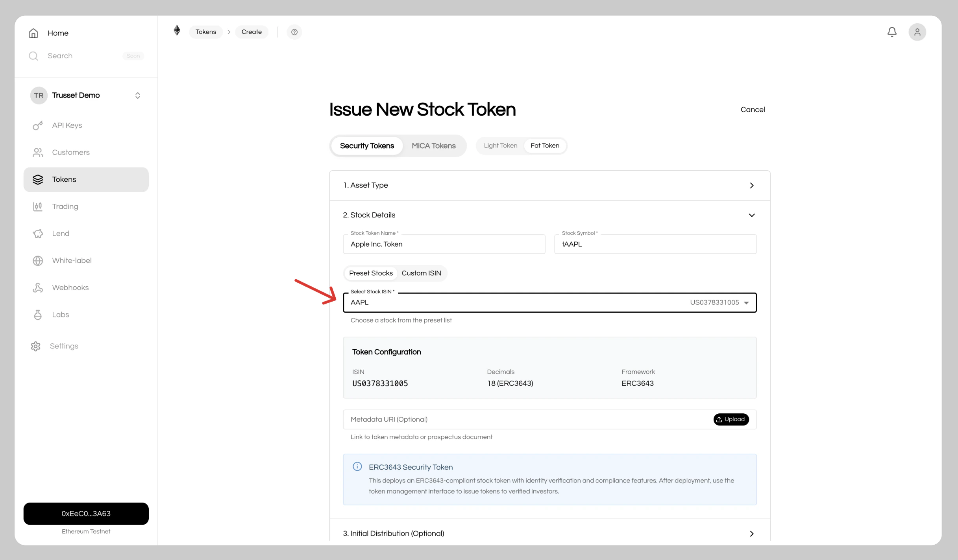Expand the Initial Distribution section

pyautogui.click(x=751, y=534)
